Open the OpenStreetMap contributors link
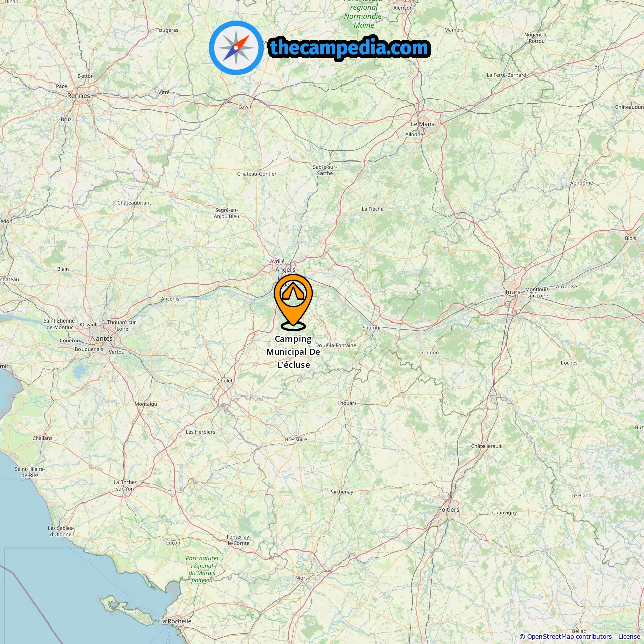The width and height of the screenshot is (644, 644). pyautogui.click(x=570, y=637)
